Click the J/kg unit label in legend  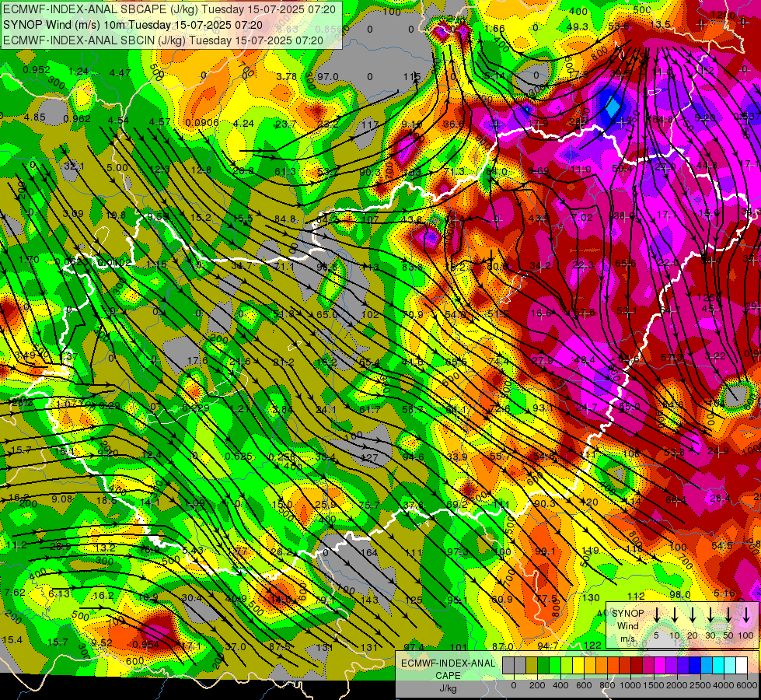pos(448,688)
